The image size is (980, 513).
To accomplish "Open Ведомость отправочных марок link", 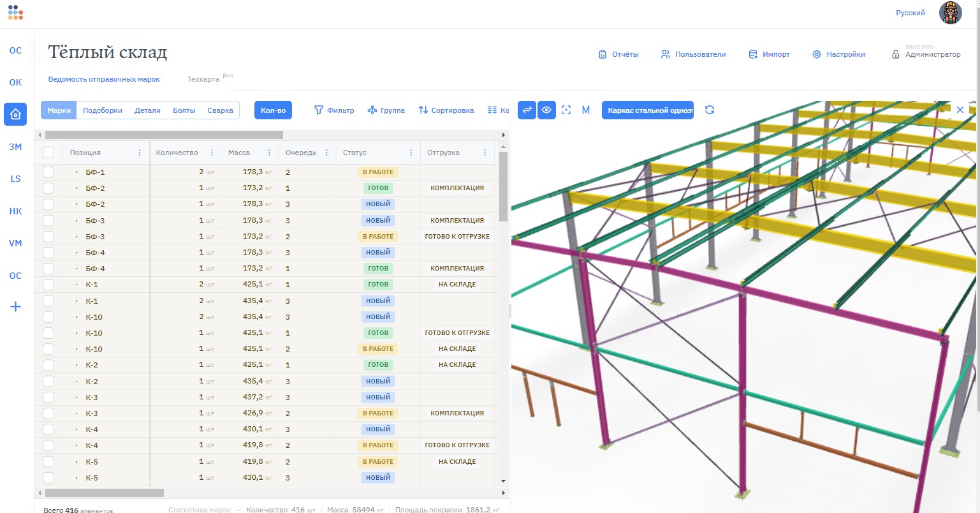I will pyautogui.click(x=104, y=79).
